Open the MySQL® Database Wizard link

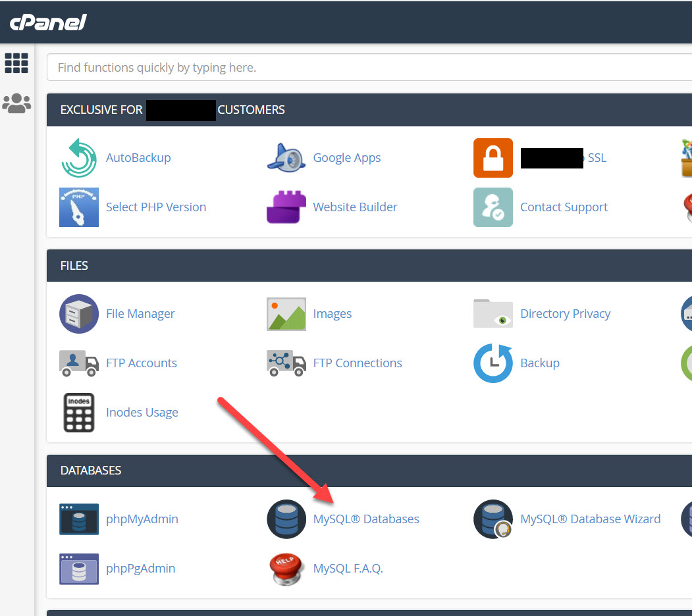click(x=591, y=519)
